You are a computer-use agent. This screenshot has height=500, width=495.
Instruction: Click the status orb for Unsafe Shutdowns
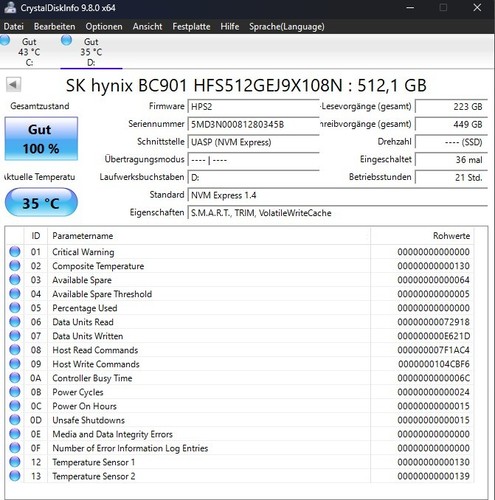(x=15, y=420)
